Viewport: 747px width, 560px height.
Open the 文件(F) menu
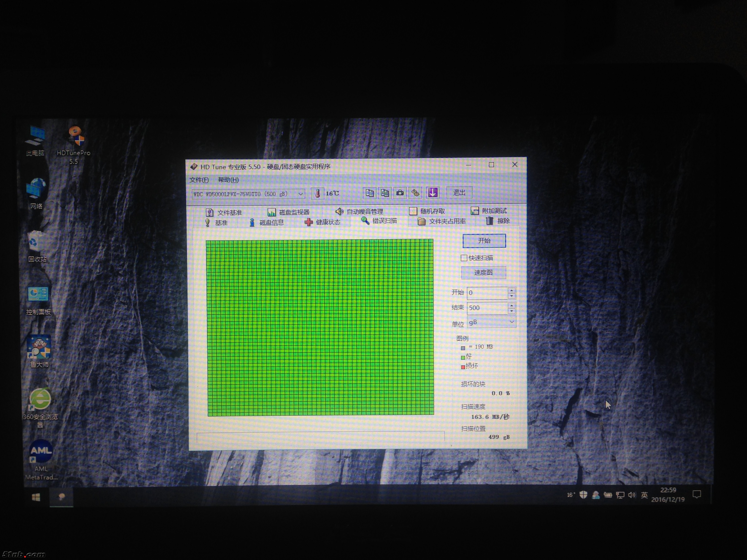pyautogui.click(x=199, y=180)
